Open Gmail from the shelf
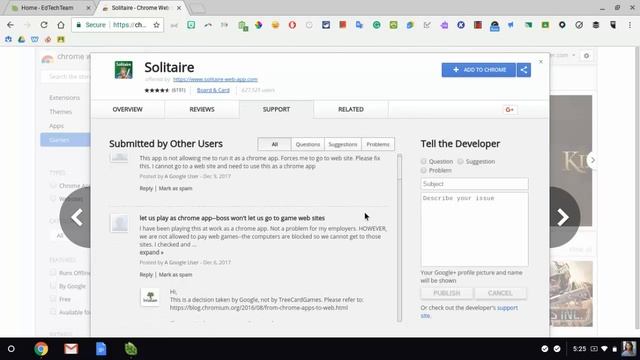Image resolution: width=640 pixels, height=360 pixels. tap(71, 349)
